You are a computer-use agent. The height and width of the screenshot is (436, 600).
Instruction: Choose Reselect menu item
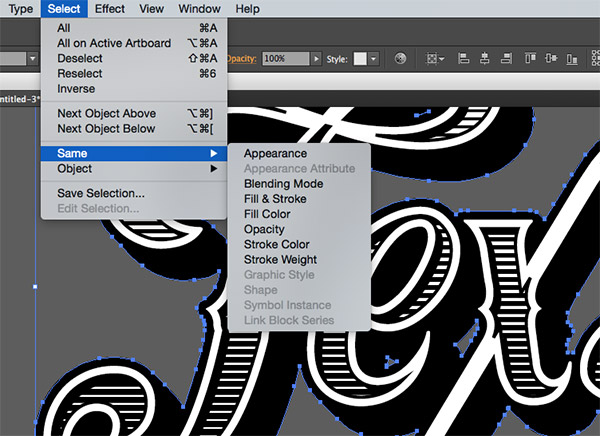[134, 73]
